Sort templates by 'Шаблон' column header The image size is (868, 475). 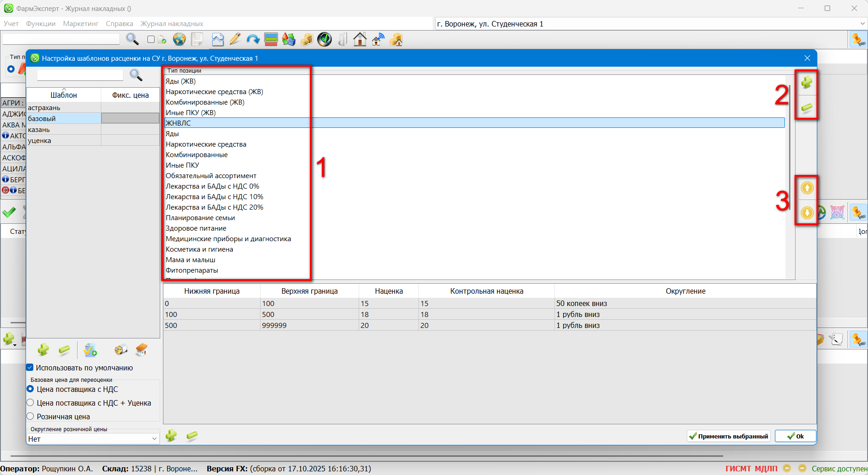(63, 95)
